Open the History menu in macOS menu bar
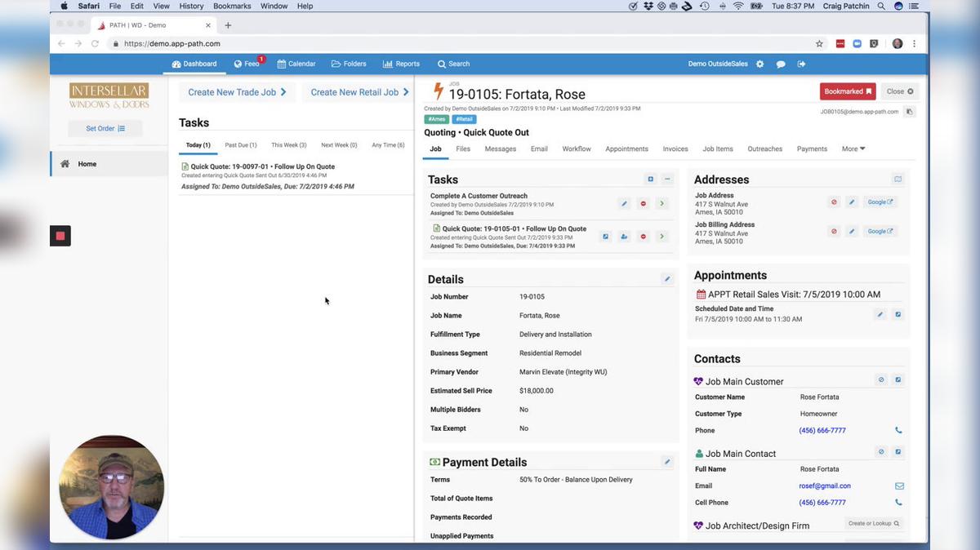 [191, 6]
